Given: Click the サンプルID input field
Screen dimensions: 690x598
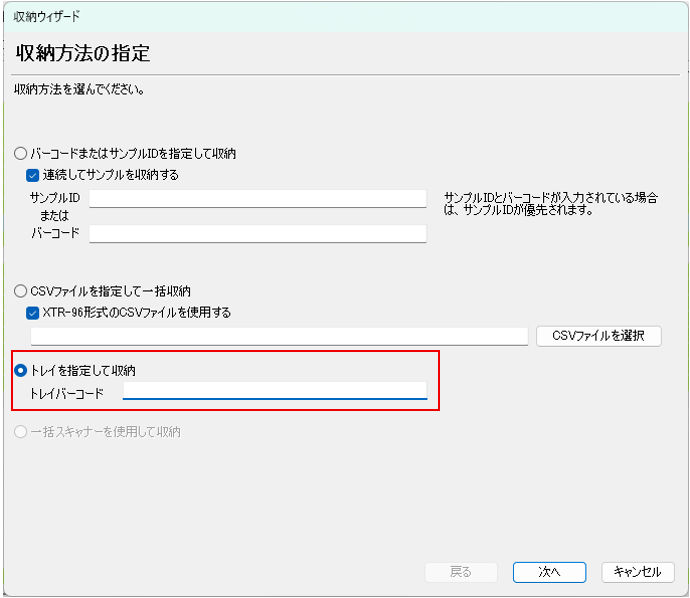Looking at the screenshot, I should [x=257, y=198].
